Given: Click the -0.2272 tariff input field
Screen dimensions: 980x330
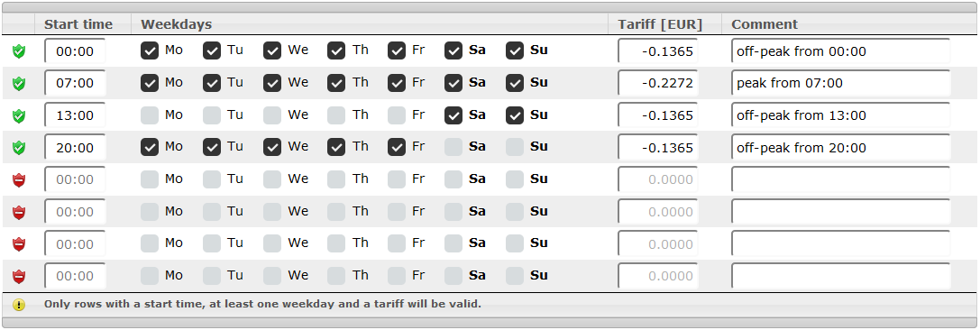Looking at the screenshot, I should 657,83.
